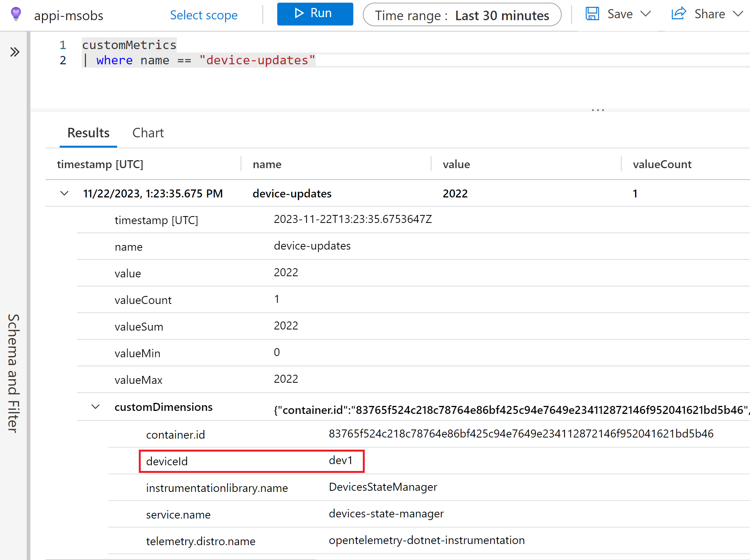Click the name column header
Viewport: 750px width, 560px height.
(267, 164)
